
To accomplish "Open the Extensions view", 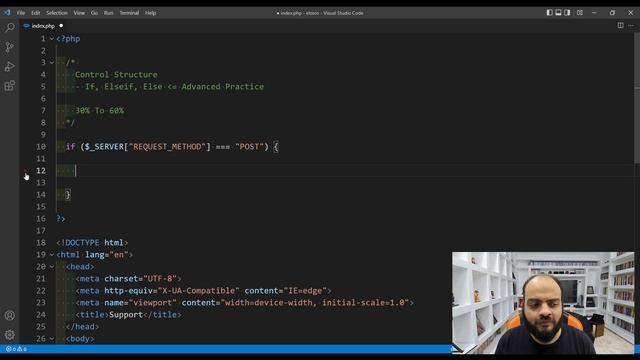I will click(9, 86).
